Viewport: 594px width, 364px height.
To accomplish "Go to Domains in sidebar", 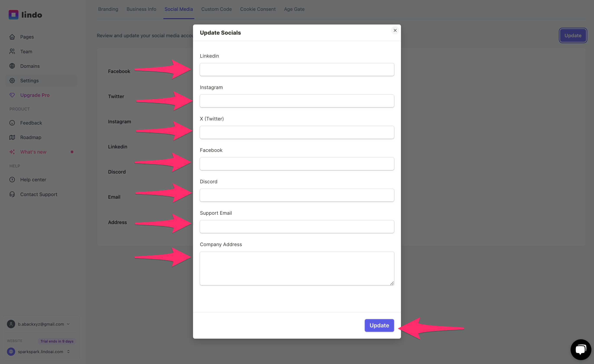I will coord(30,66).
